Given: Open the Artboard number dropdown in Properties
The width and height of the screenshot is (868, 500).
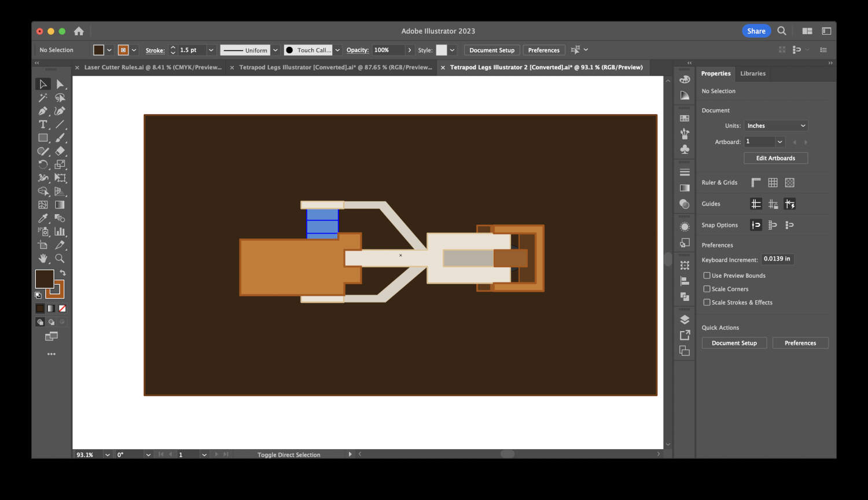Looking at the screenshot, I should 780,142.
